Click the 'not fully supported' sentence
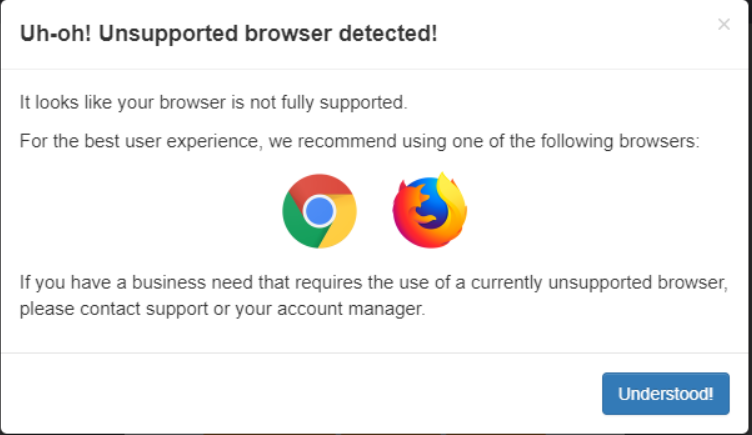The height and width of the screenshot is (435, 752). click(213, 102)
